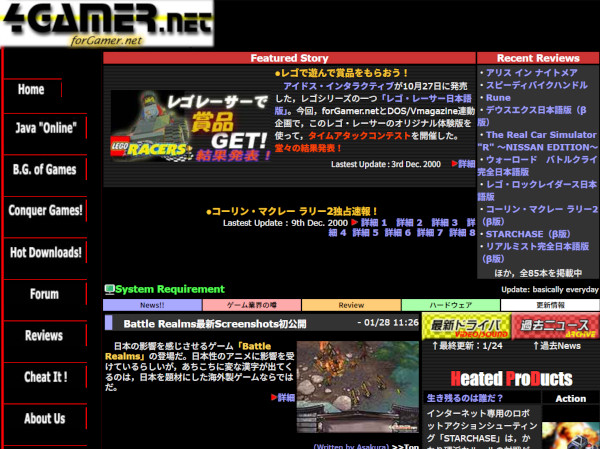Click the green monitor System Requirement icon
This screenshot has height=449, width=600.
[x=109, y=289]
